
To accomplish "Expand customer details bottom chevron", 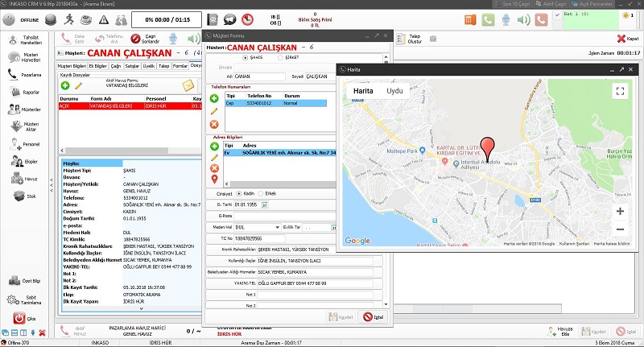I will tap(142, 308).
